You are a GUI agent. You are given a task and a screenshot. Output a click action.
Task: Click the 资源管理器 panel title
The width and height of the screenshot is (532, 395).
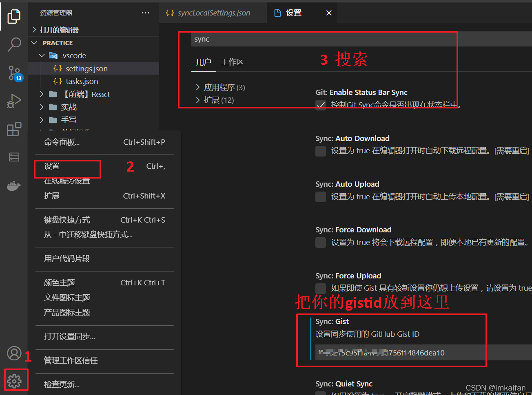point(56,13)
